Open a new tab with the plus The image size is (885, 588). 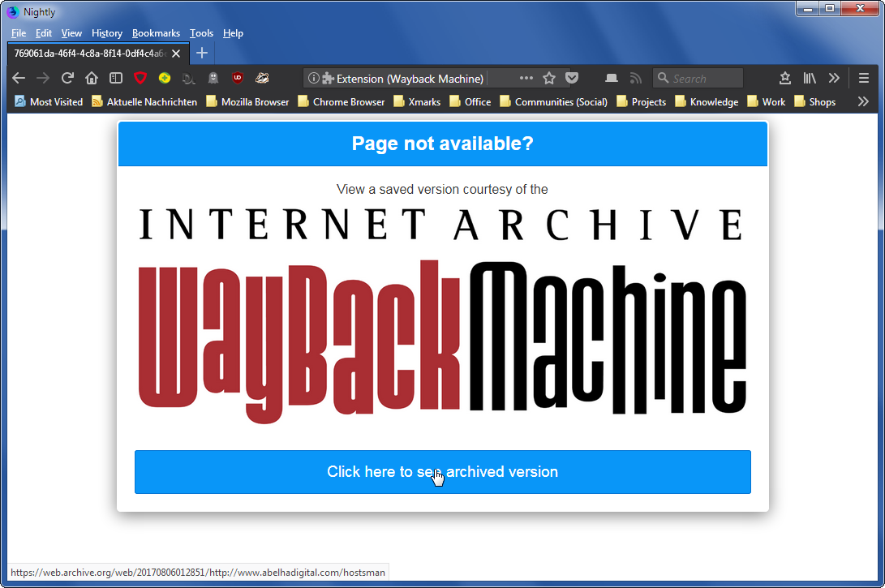201,53
